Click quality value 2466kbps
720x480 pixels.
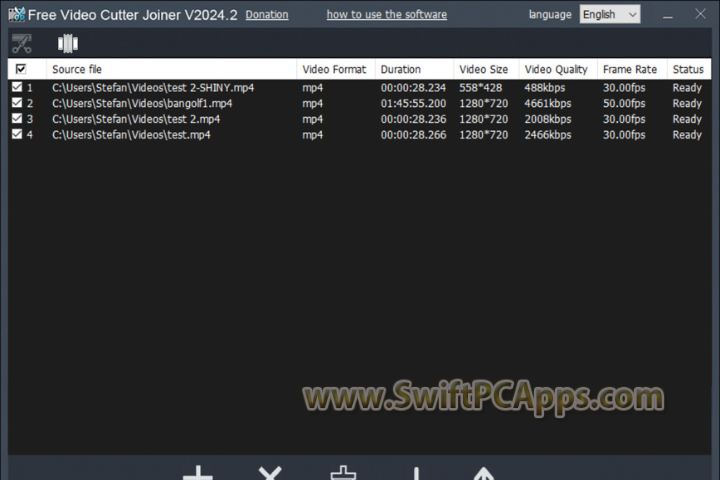(x=548, y=135)
